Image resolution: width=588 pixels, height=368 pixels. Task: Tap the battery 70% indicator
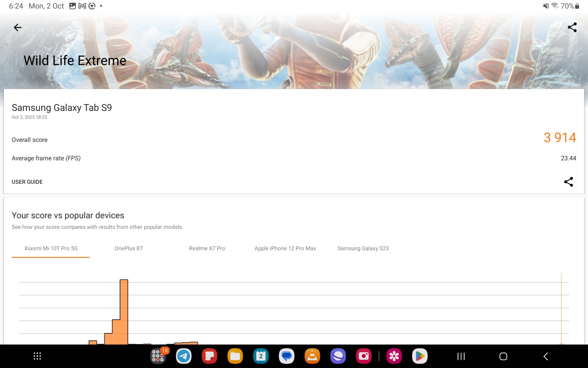[570, 6]
